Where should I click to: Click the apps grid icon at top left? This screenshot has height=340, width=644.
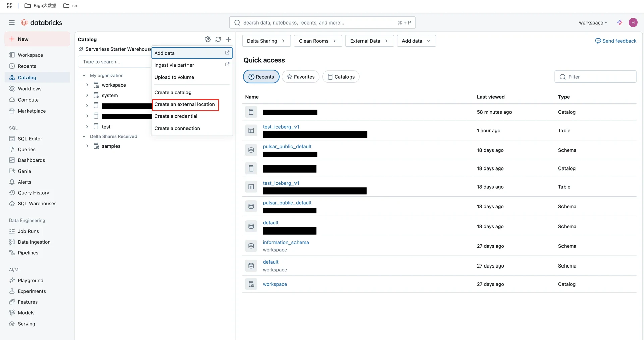pyautogui.click(x=10, y=6)
